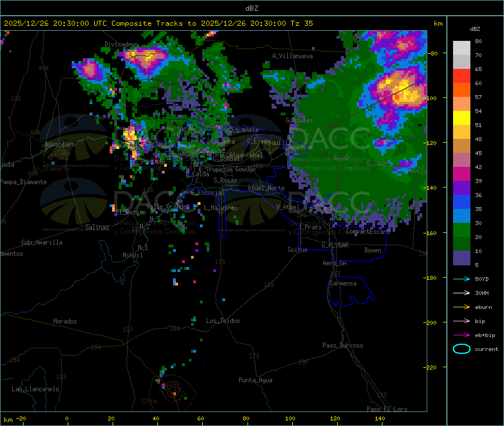
Task: Click the white 30HM arrow legend icon
Action: coord(461,293)
